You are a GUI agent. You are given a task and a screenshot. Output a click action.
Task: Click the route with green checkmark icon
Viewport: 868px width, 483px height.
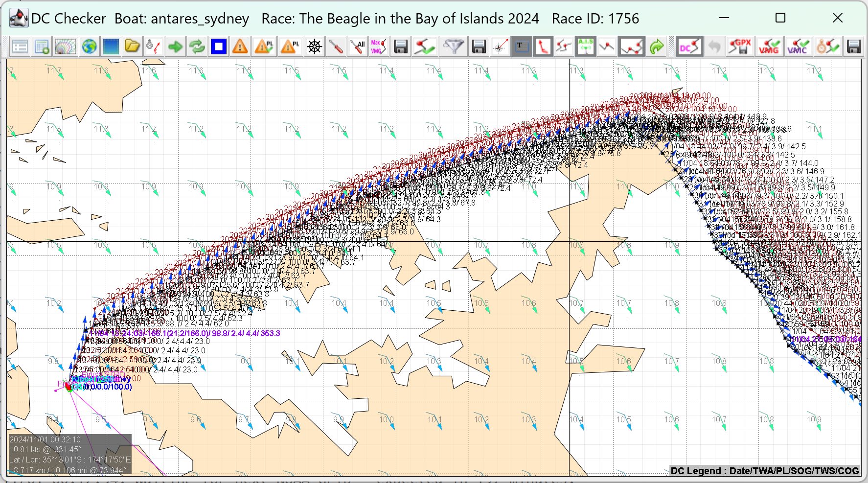pyautogui.click(x=424, y=47)
